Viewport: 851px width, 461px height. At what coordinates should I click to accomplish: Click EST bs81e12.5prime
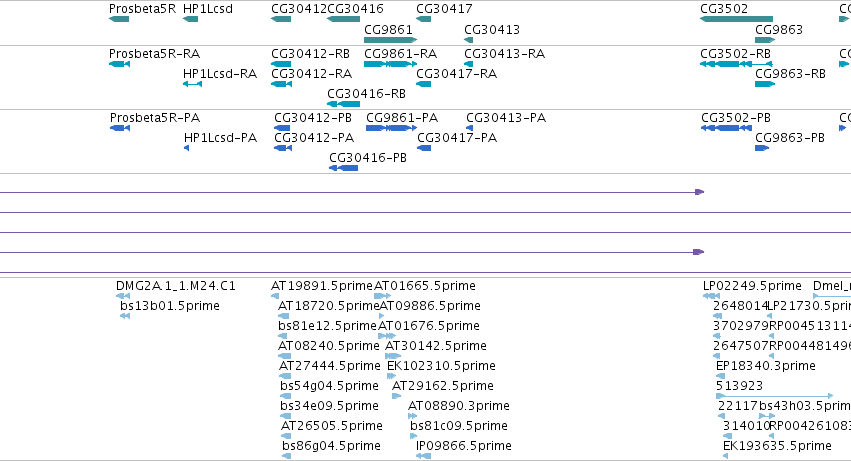327,326
